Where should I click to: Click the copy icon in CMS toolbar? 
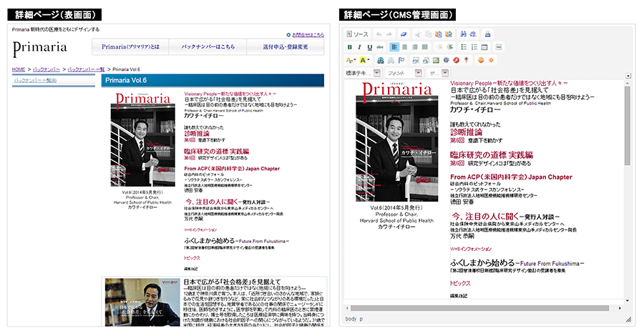click(x=428, y=34)
